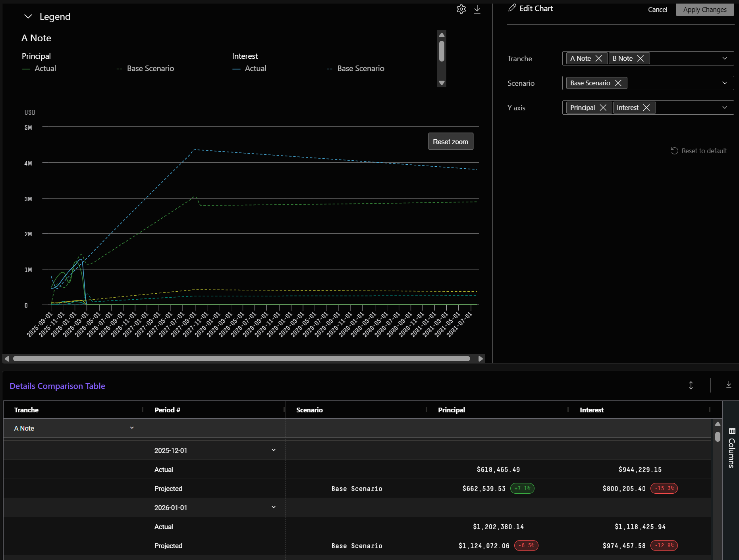Click chart scrollbar right arrow
This screenshot has width=739, height=560.
(x=480, y=359)
